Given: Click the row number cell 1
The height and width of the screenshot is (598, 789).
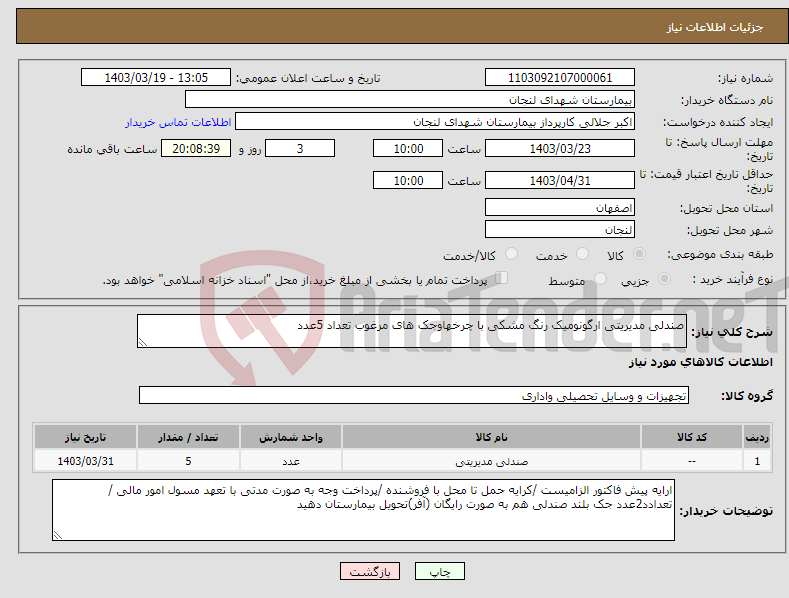Looking at the screenshot, I should click(757, 461).
